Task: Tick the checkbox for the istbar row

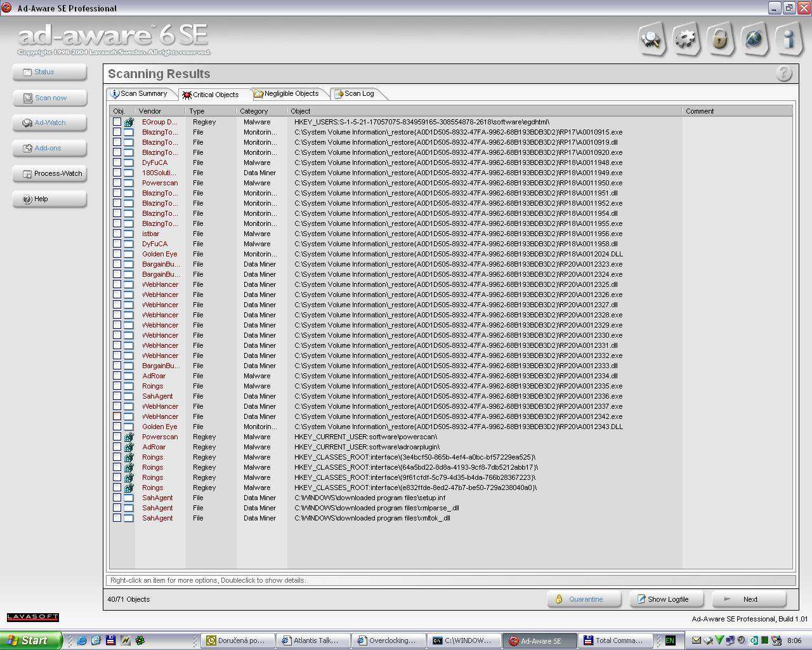Action: (117, 234)
